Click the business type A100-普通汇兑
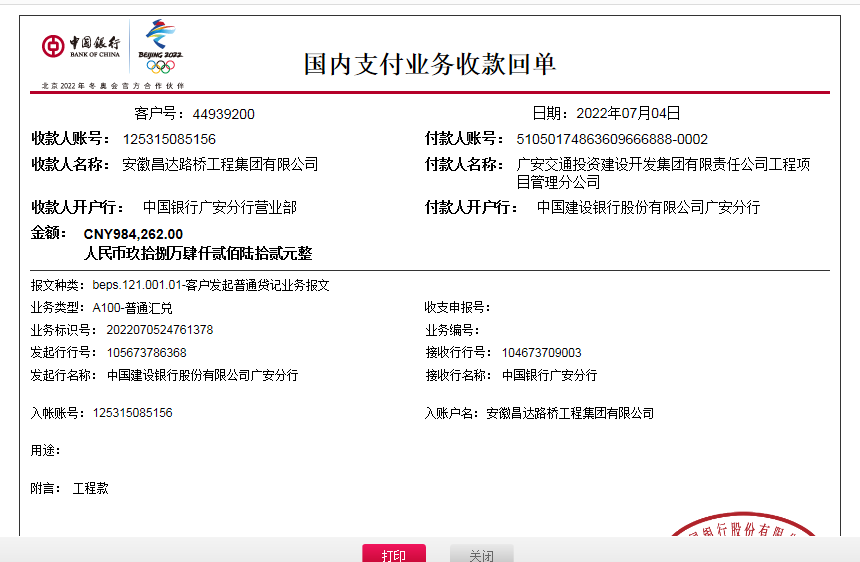860x562 pixels. 132,308
